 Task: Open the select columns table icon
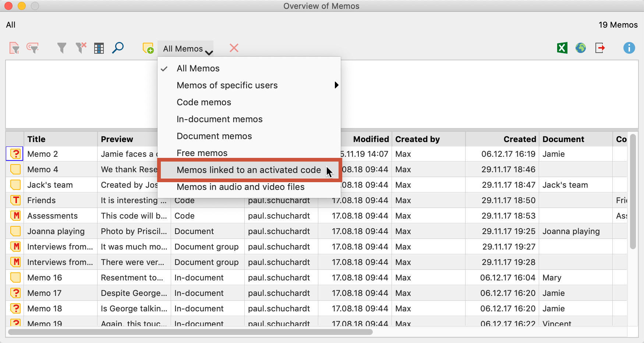(x=99, y=48)
